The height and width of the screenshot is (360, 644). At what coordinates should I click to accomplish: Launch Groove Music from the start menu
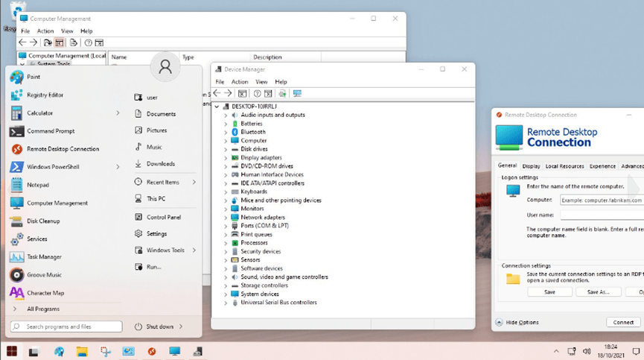(44, 275)
